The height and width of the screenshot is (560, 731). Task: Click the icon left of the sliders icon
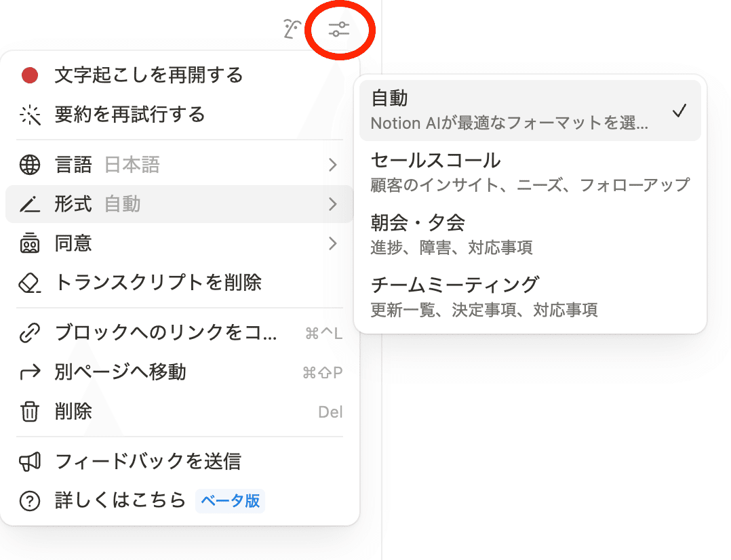(292, 29)
